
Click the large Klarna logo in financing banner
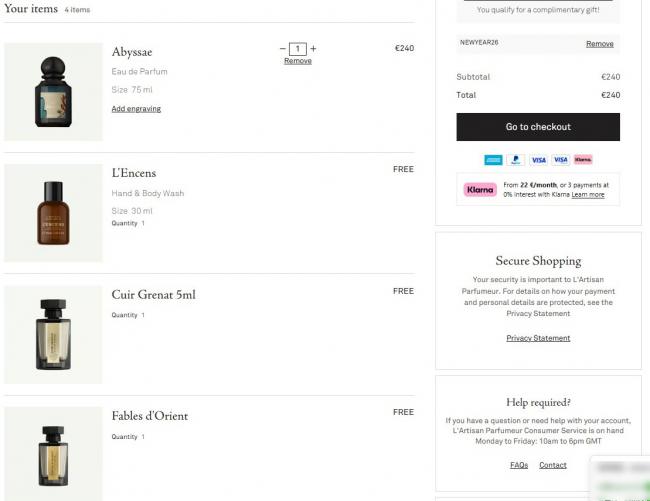[480, 190]
